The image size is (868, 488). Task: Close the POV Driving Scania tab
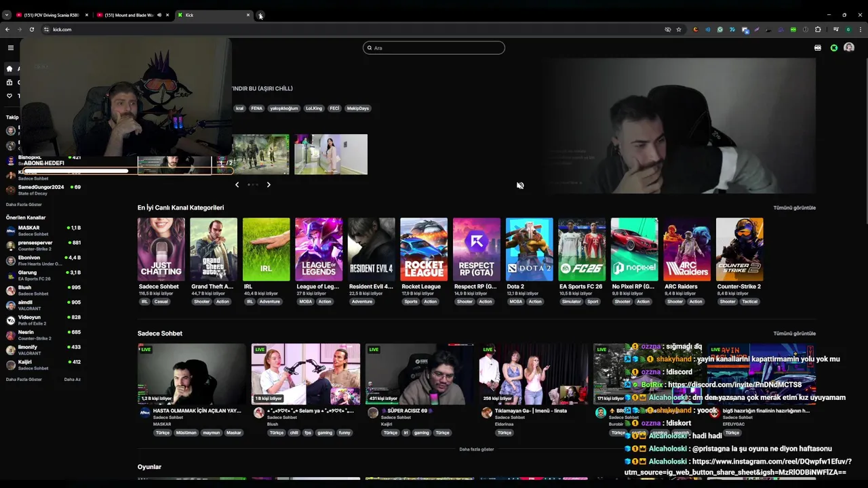point(86,15)
